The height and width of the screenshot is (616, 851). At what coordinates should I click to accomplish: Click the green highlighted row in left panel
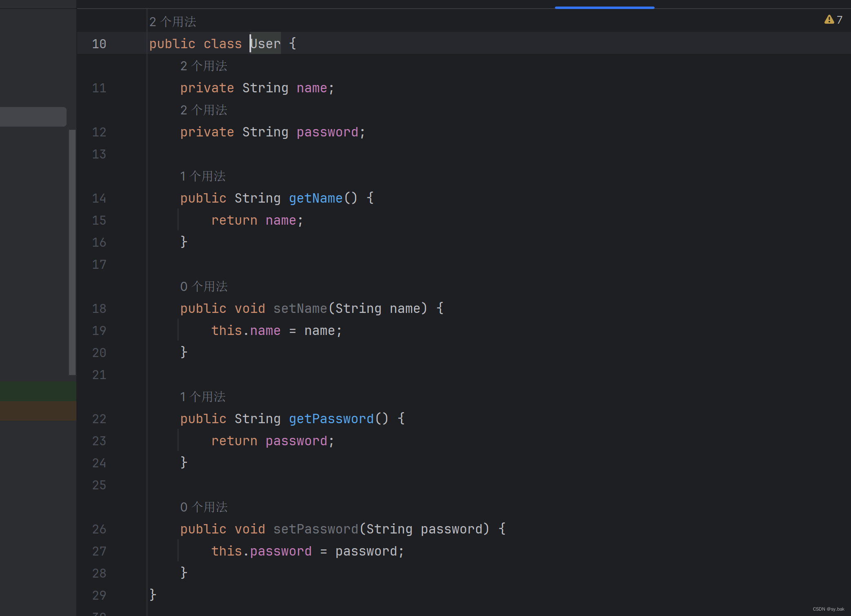coord(38,391)
